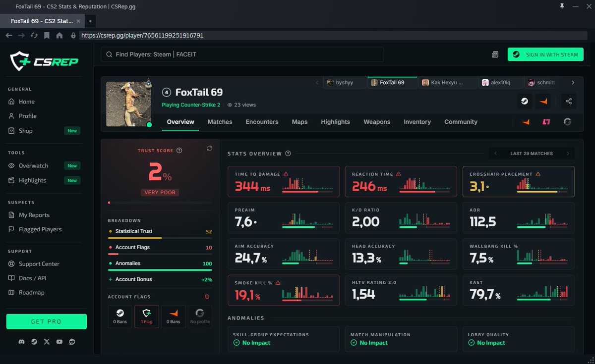The height and width of the screenshot is (364, 595).
Task: Click the padlock security icon
Action: click(73, 36)
